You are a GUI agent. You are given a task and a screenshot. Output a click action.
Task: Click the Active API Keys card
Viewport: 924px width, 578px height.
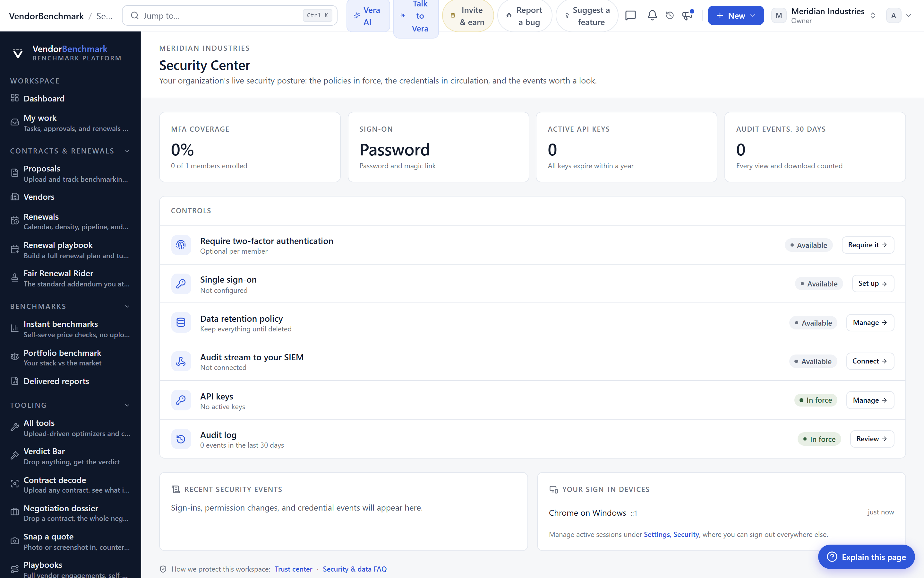626,147
